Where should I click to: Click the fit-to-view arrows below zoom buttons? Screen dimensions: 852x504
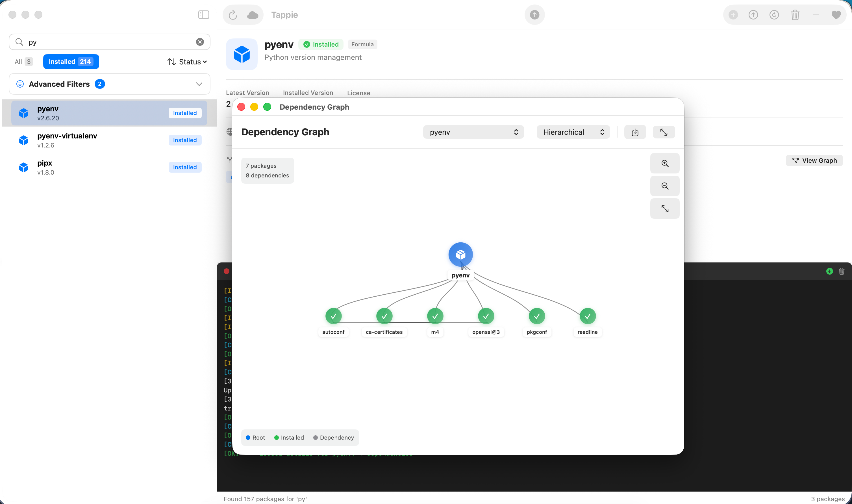coord(664,208)
